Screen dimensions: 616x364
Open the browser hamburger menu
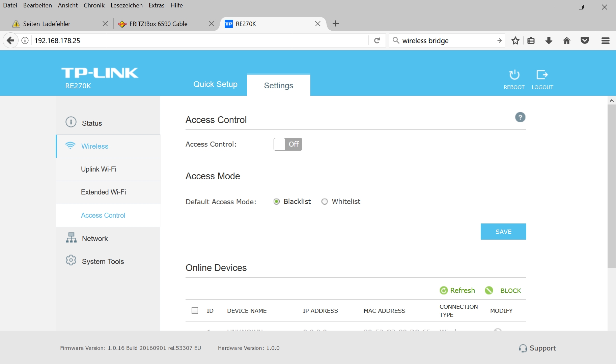606,41
